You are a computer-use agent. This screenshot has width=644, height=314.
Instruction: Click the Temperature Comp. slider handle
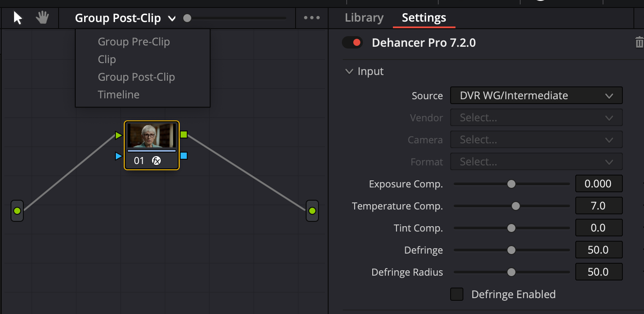515,206
